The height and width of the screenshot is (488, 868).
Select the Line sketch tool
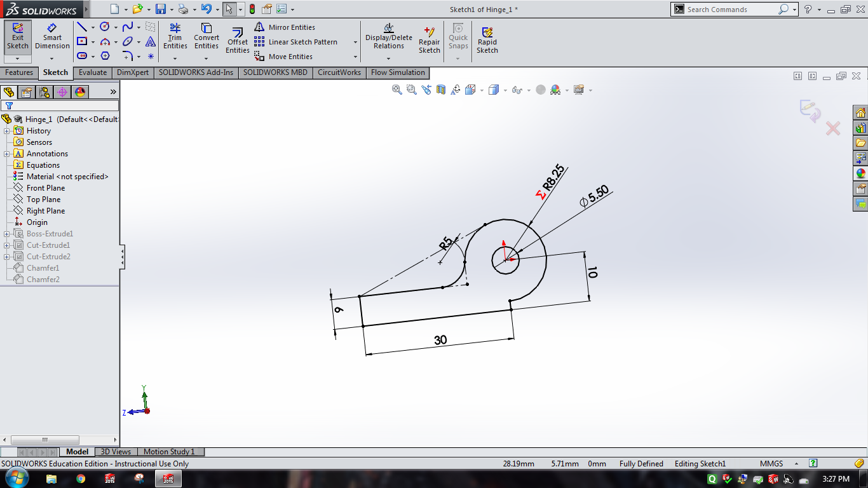82,27
